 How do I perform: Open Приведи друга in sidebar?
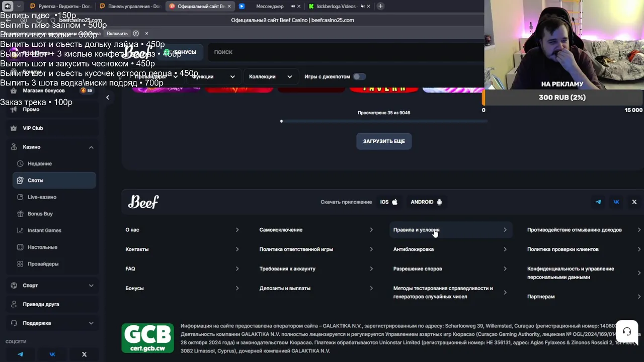point(52,304)
